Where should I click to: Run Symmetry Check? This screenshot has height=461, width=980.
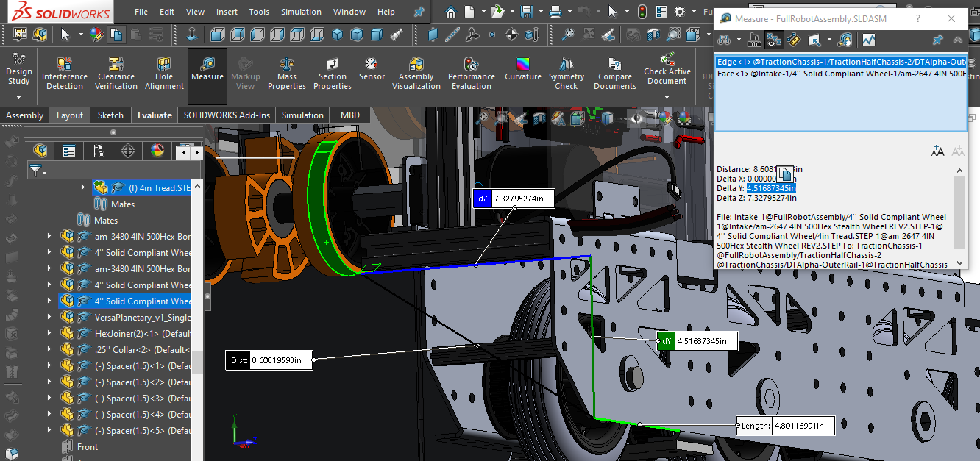[x=566, y=74]
